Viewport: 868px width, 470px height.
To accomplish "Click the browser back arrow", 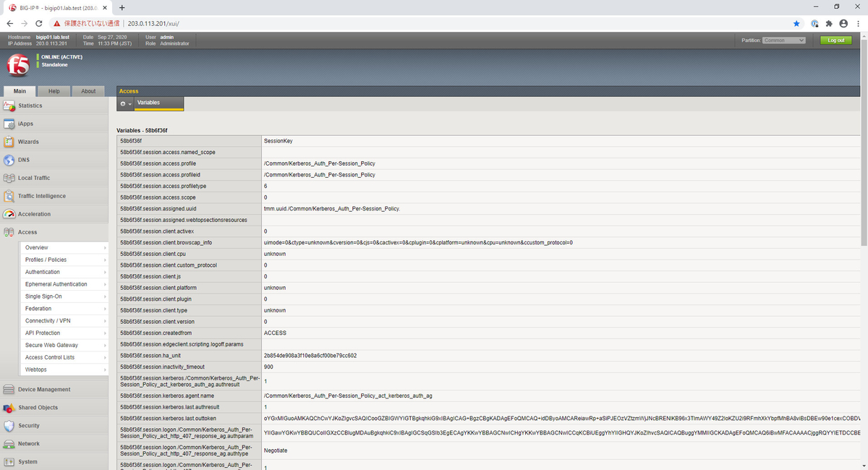I will point(10,23).
